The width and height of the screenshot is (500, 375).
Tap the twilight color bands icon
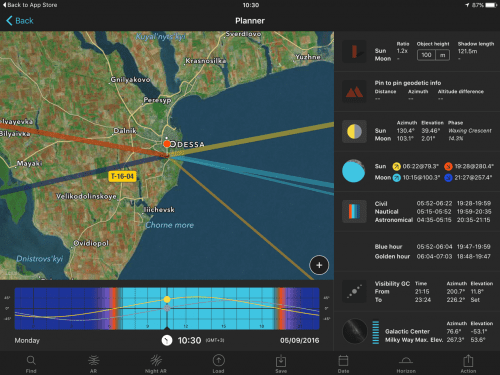pos(354,211)
